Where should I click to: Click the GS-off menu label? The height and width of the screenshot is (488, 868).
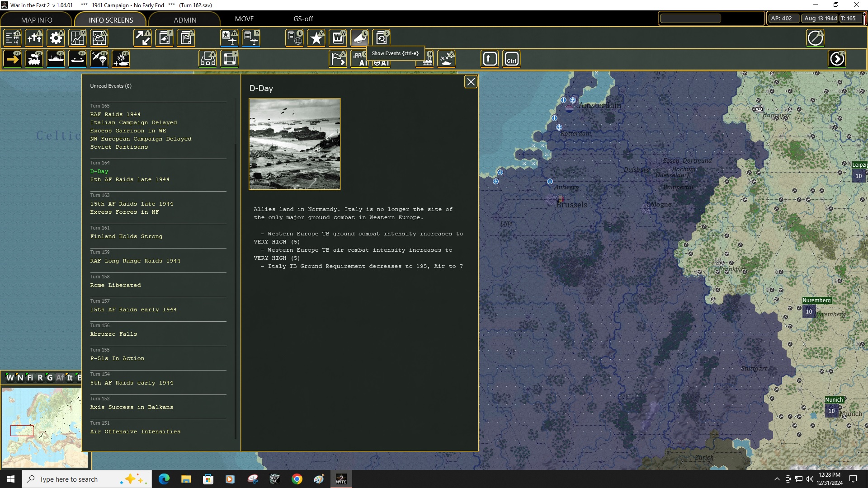click(303, 19)
